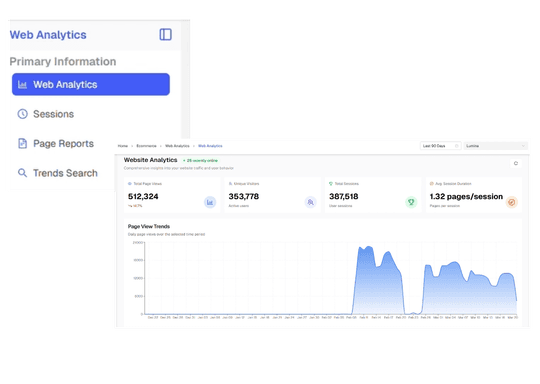Click the Pages per session caption
Viewport: 540px width, 384px height.
[445, 206]
